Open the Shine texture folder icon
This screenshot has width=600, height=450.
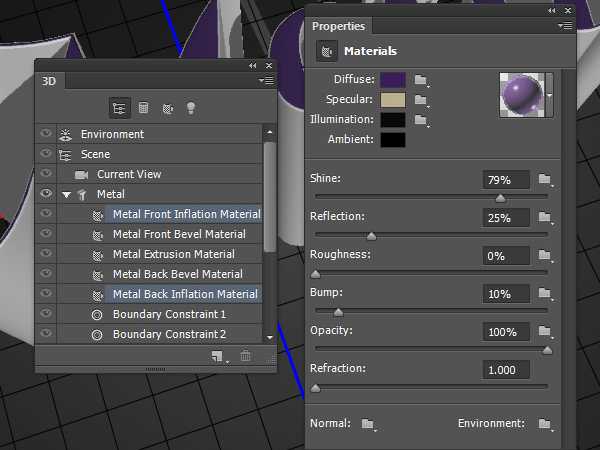pyautogui.click(x=545, y=180)
